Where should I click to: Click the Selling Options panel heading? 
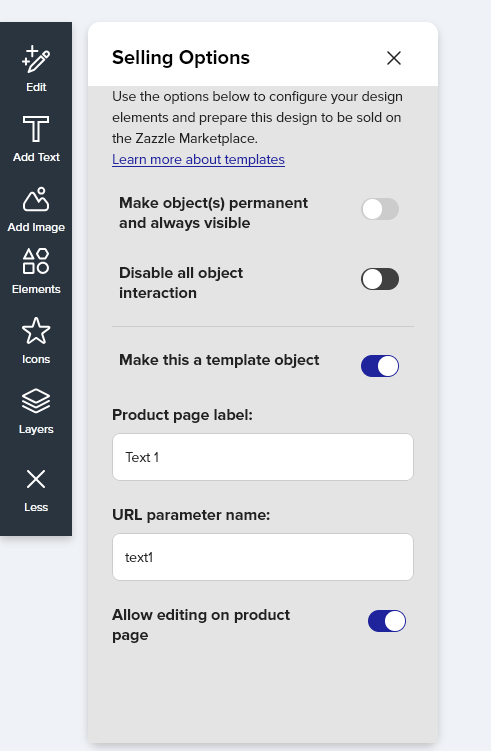(x=181, y=57)
